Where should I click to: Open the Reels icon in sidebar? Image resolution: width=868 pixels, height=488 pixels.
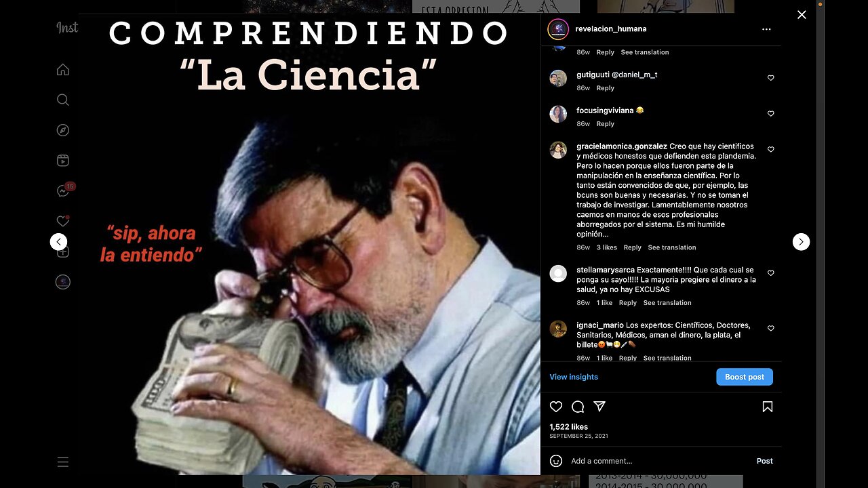[63, 161]
